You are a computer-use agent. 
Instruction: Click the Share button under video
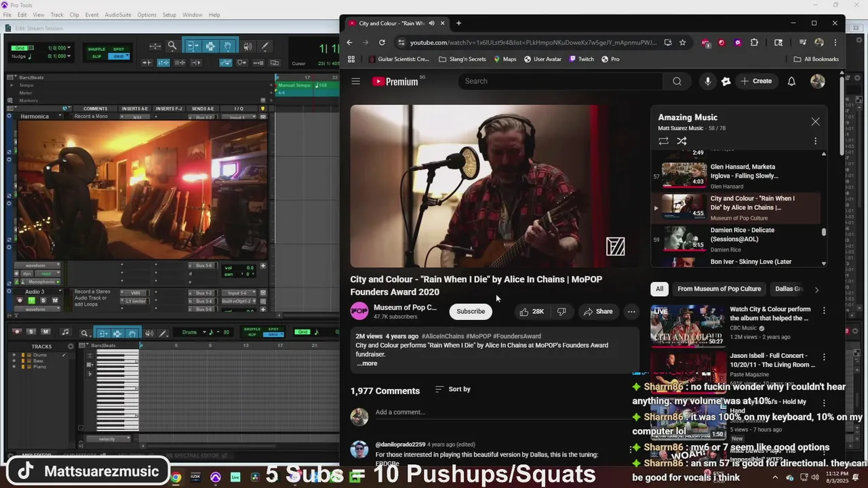(x=598, y=312)
